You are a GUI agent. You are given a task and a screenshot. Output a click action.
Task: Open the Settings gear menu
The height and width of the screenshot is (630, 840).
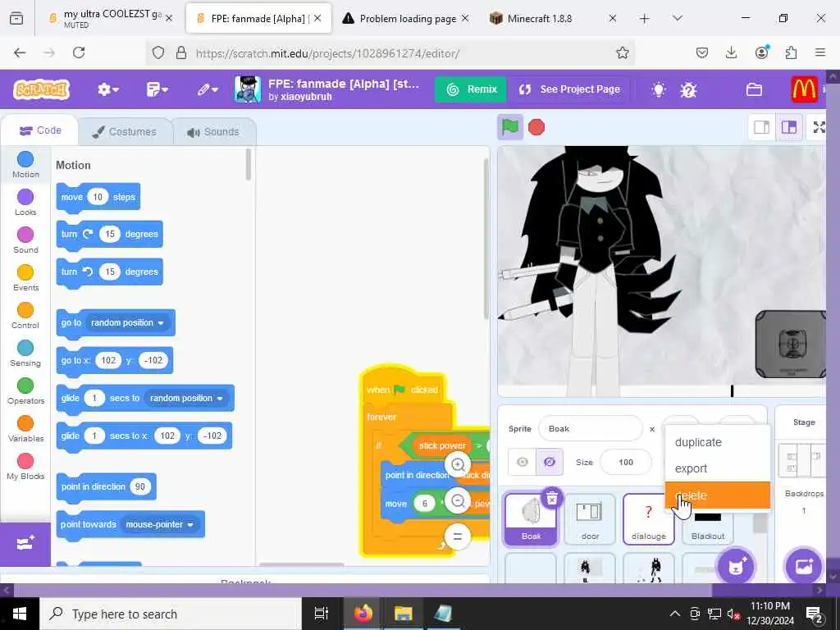point(107,89)
